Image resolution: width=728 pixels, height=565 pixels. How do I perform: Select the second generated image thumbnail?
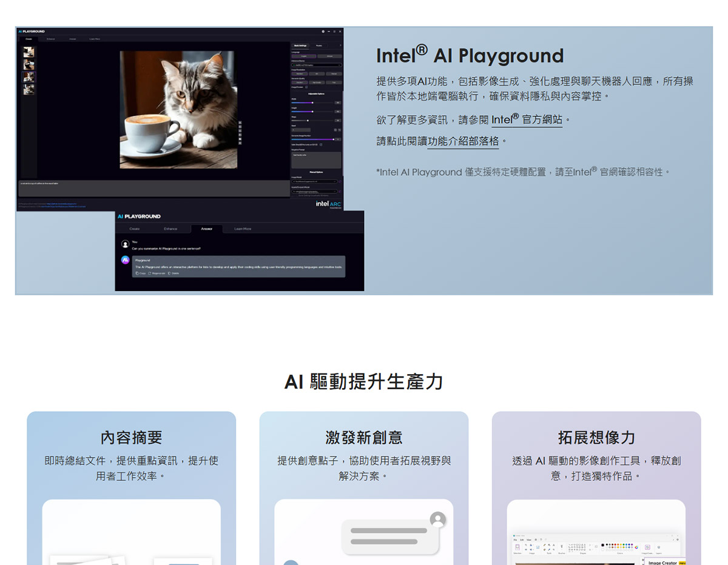[x=29, y=64]
